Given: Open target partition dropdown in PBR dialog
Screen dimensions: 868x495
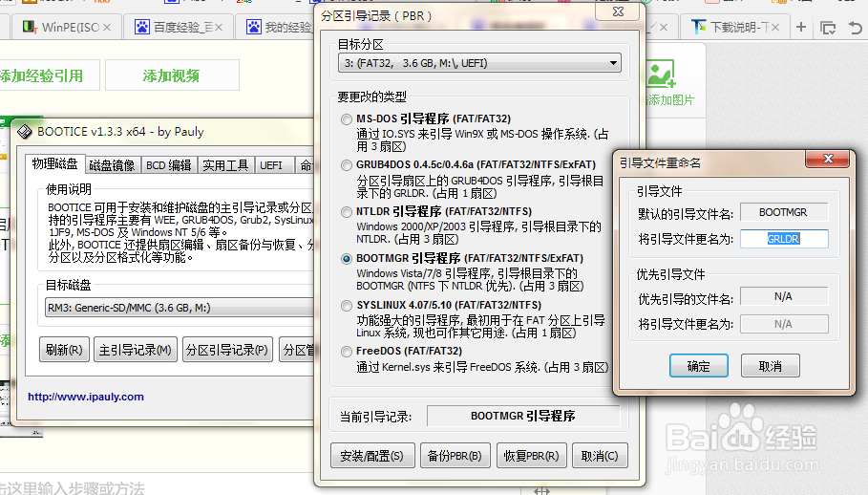Looking at the screenshot, I should (x=479, y=63).
